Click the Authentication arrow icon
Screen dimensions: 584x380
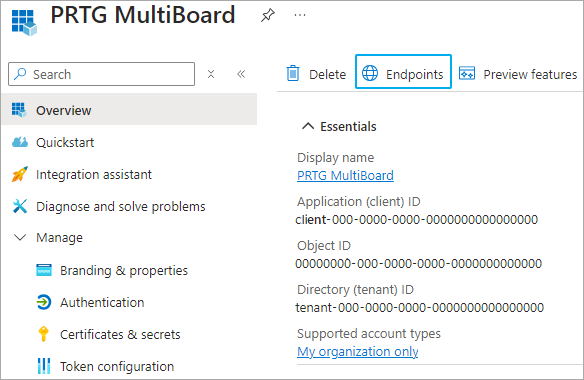[44, 302]
